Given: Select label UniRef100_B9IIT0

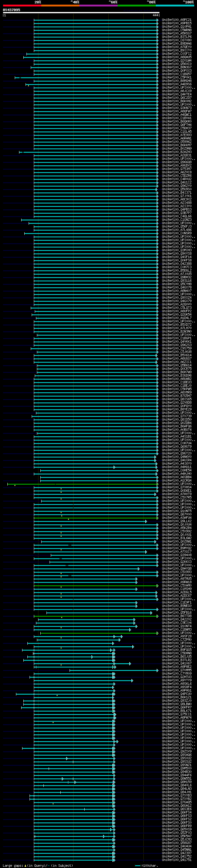Looking at the screenshot, I should coord(177,50).
